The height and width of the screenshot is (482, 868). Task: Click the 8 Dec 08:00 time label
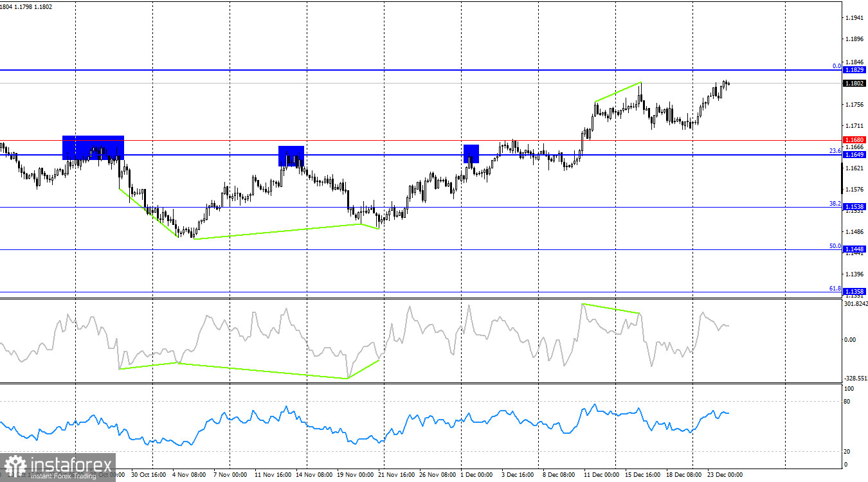click(559, 475)
